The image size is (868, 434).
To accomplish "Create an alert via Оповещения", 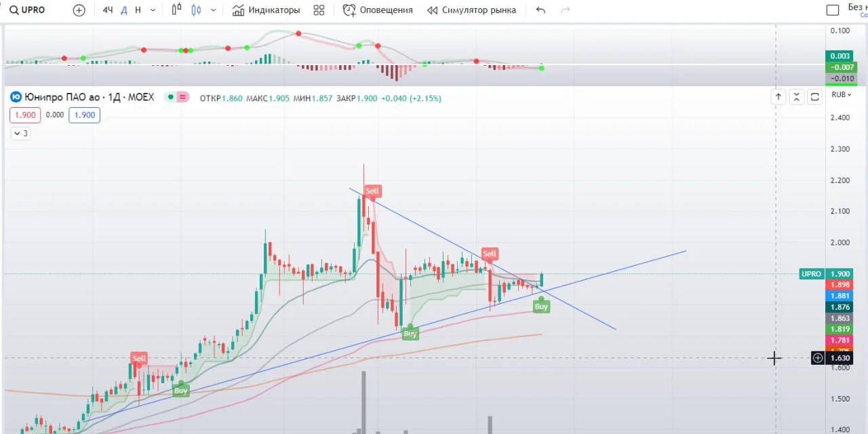I will (x=378, y=10).
